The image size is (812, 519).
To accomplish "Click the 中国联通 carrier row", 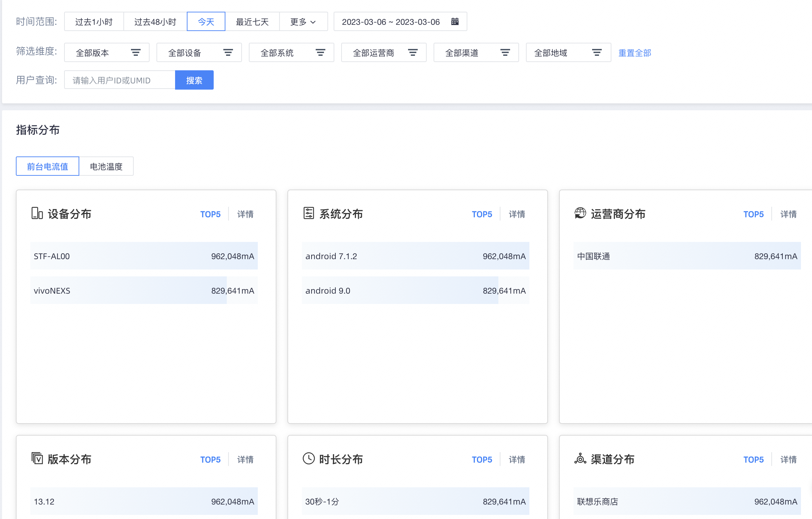I will 687,256.
